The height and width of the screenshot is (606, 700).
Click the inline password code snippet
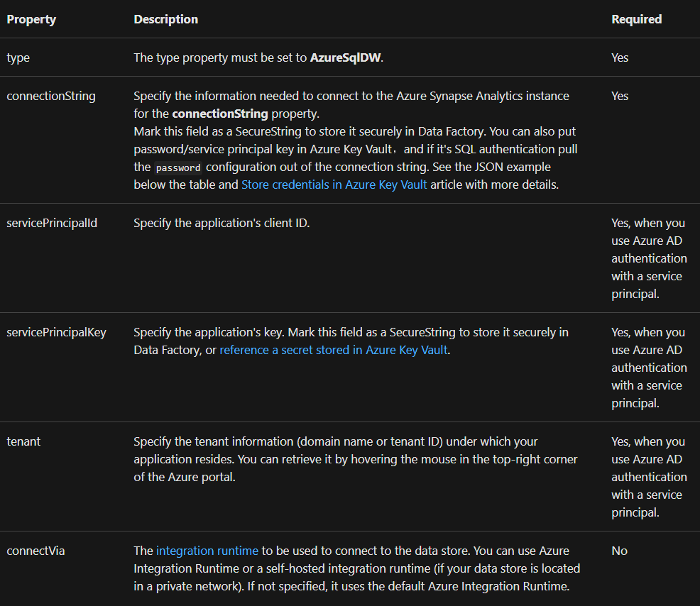tap(178, 167)
